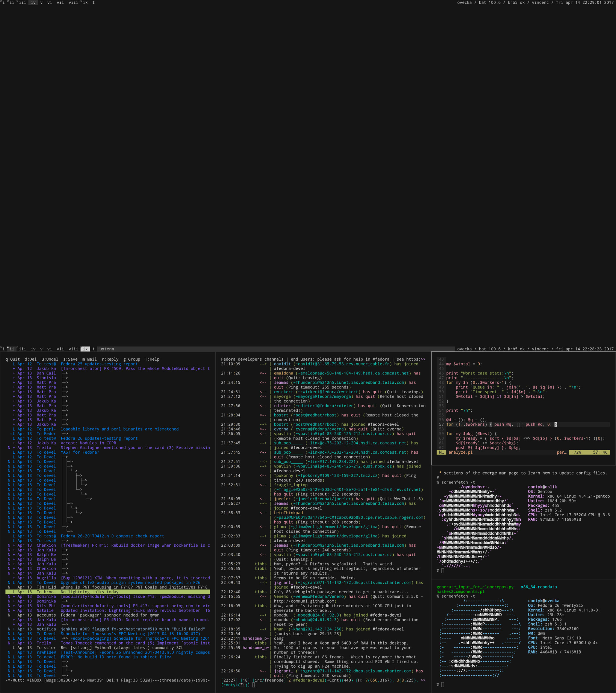Image resolution: width=616 pixels, height=693 pixels.
Task: Click IRC status bar '2:#fedora-devel(+Ccnt){440}'
Action: 320,680
